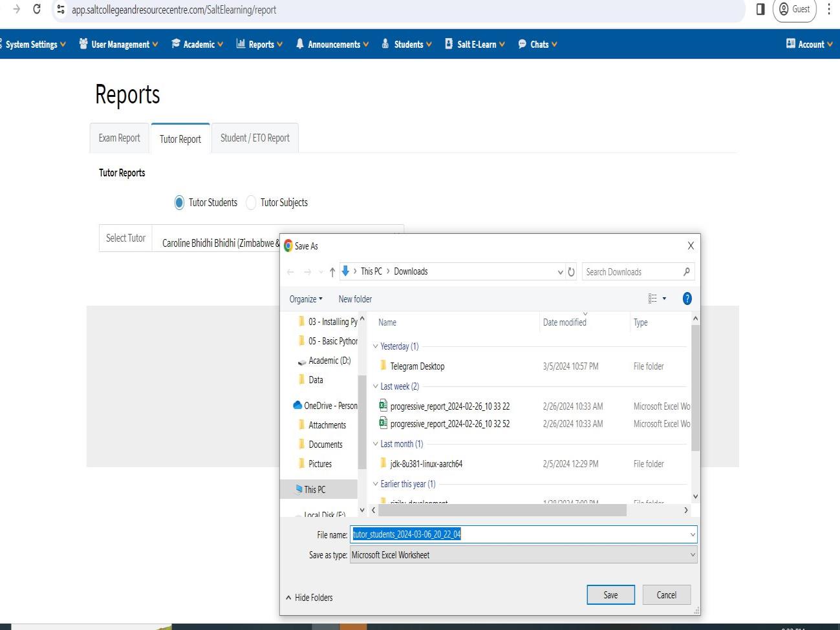Click the Search Downloads field
Image resolution: width=840 pixels, height=630 pixels.
tap(632, 272)
